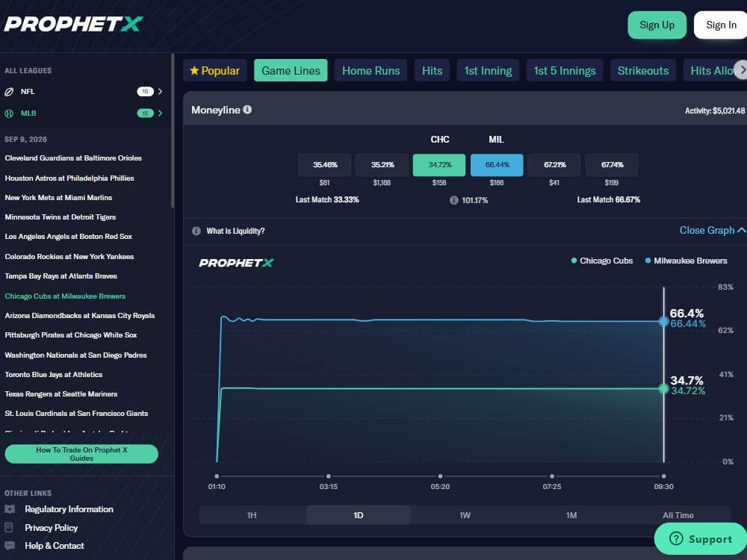Click the 05:20 timeline marker dot
The height and width of the screenshot is (560, 747).
(440, 476)
